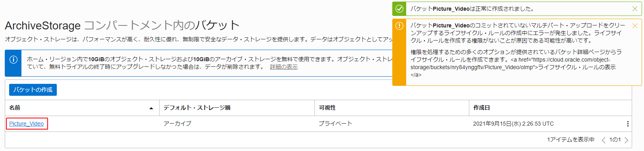644x151 pixels.
Task: Click the blue info circle icon
Action: 13,60
